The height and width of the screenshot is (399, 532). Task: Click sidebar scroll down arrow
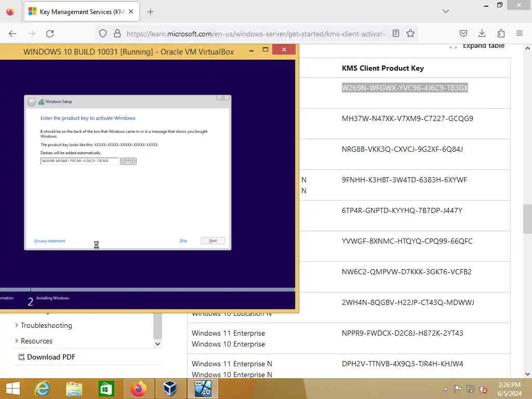157,344
